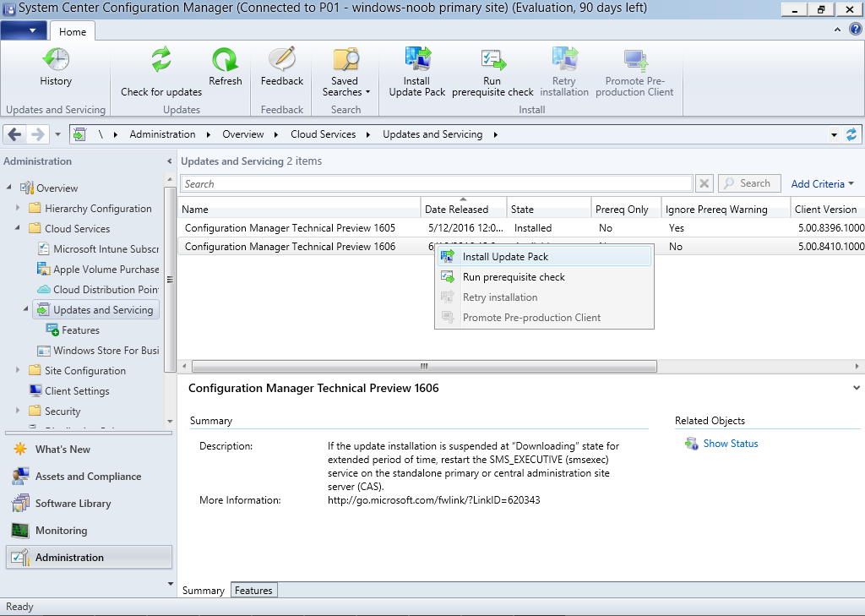This screenshot has height=616, width=865.
Task: Sort by the Prereq Only column header
Action: [x=627, y=210]
